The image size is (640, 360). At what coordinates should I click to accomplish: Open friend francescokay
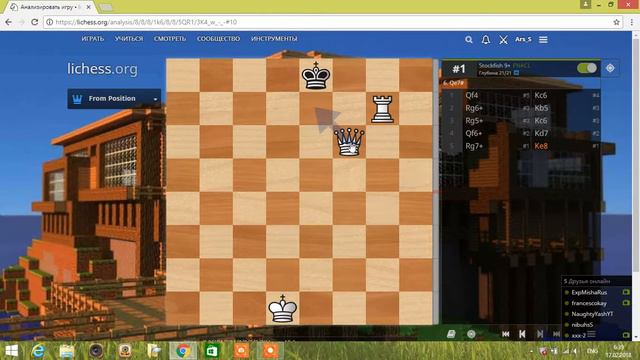tap(589, 303)
